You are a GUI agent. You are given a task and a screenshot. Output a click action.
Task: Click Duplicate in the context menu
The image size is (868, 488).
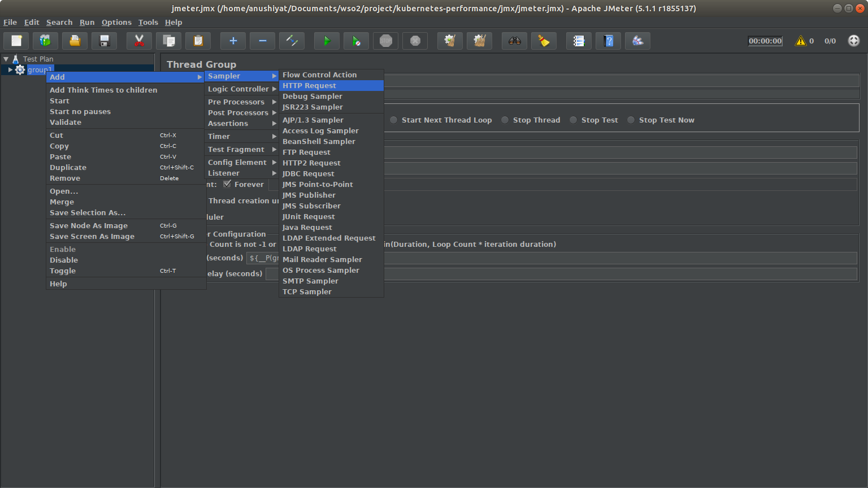pyautogui.click(x=68, y=167)
